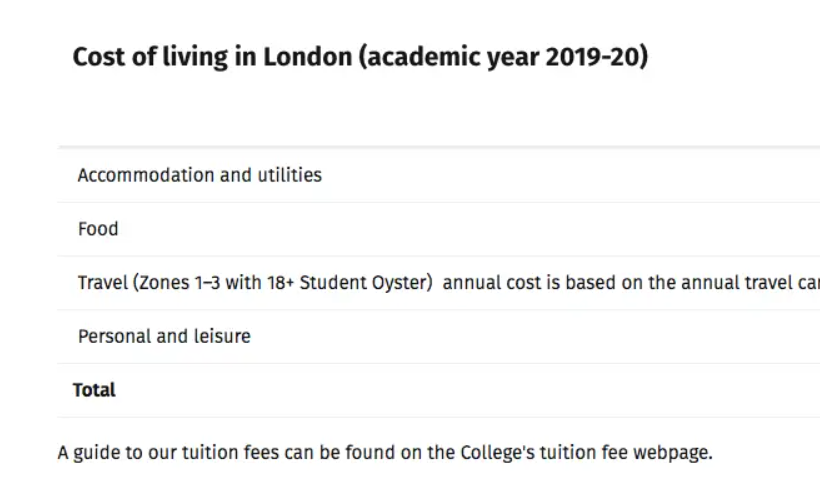The width and height of the screenshot is (820, 499).
Task: Click the 'Food' row label
Action: point(98,229)
